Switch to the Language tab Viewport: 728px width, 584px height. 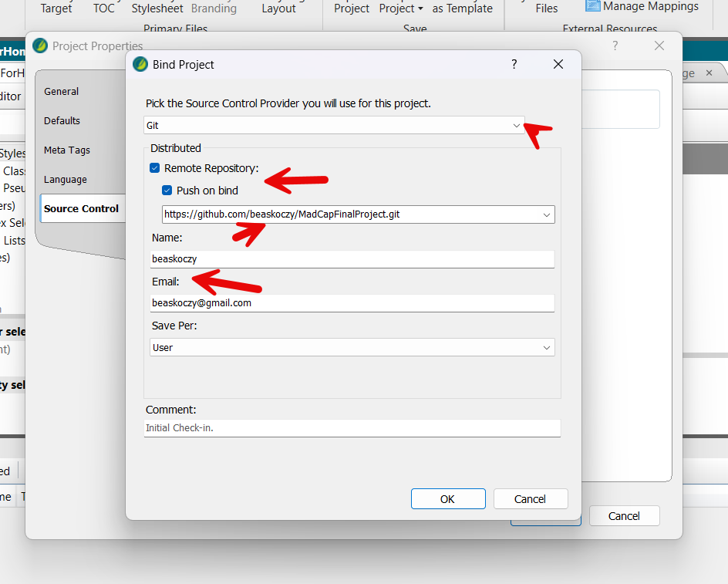(65, 179)
